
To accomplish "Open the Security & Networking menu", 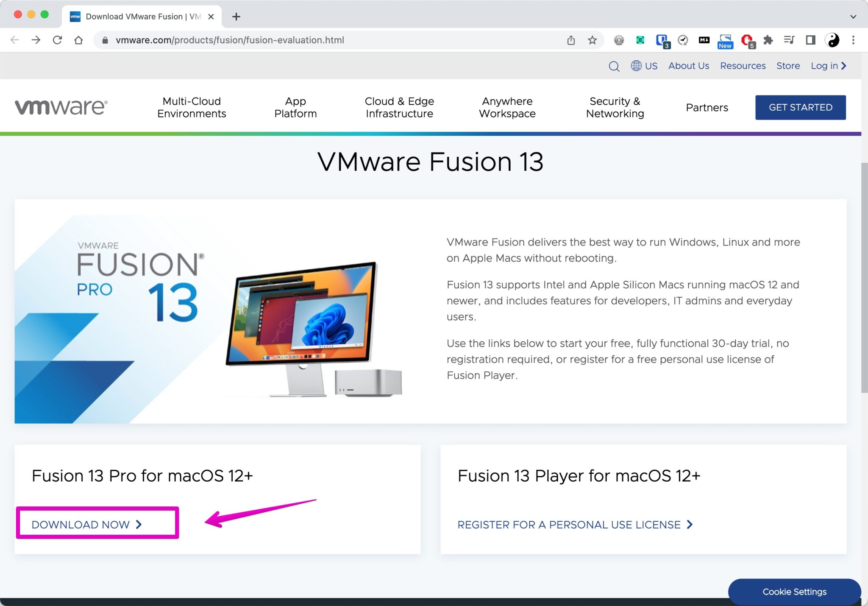I will coord(615,107).
